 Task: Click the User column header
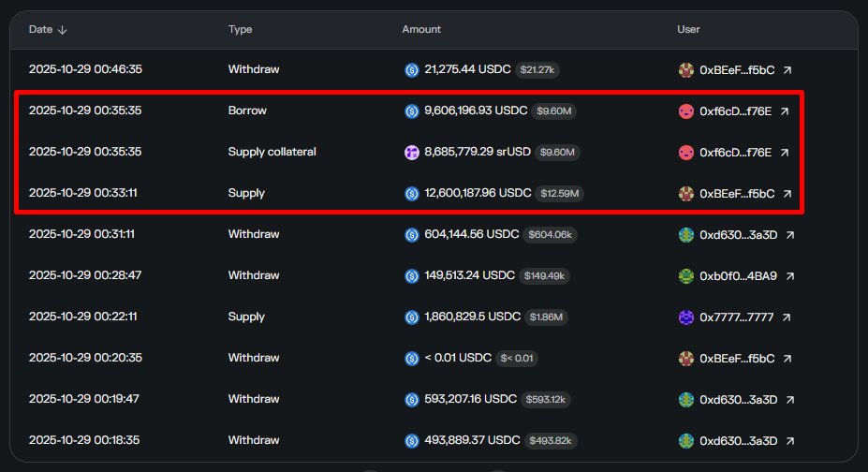point(688,29)
